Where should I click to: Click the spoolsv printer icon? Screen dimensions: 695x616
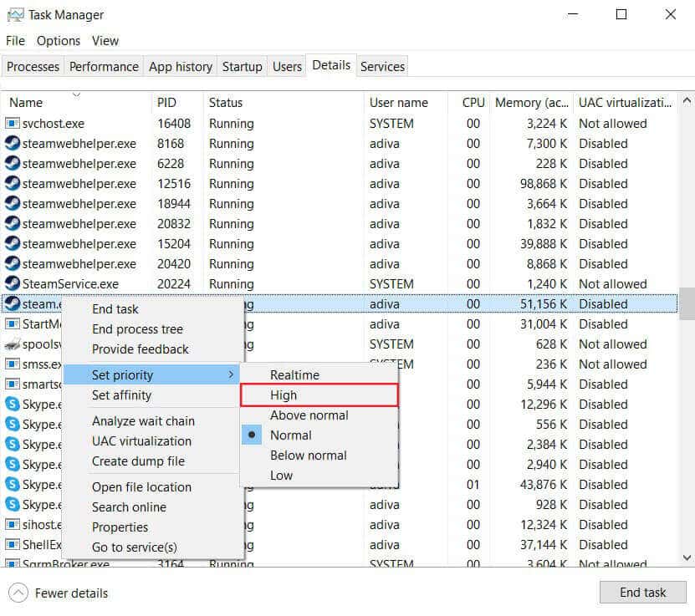click(13, 344)
